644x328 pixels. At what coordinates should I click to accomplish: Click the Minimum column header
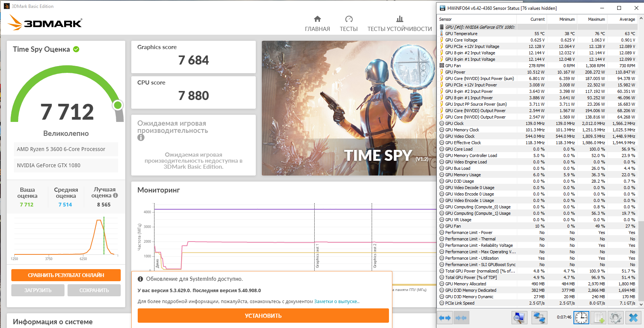(561, 19)
